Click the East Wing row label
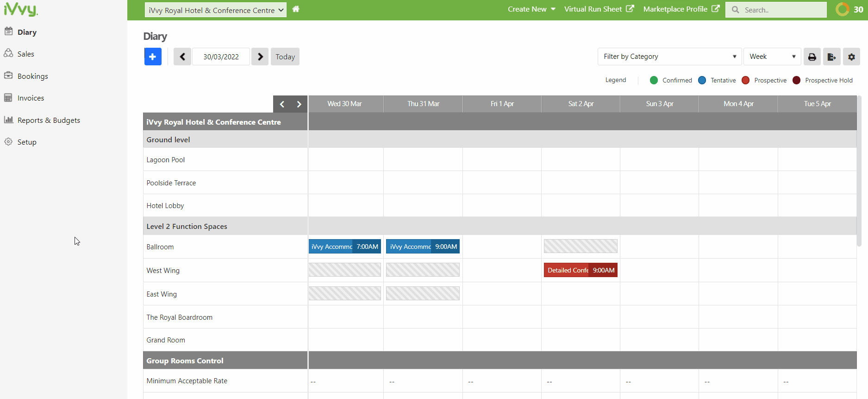868x399 pixels. pos(162,294)
